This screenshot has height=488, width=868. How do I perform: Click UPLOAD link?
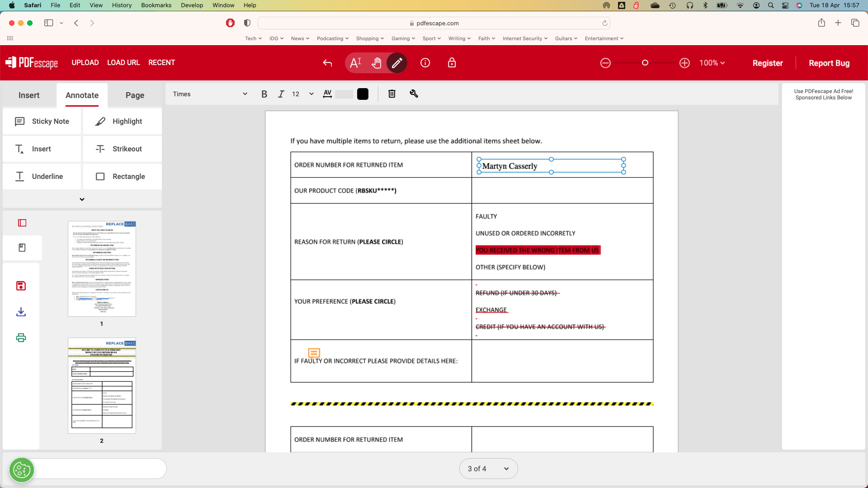click(x=85, y=62)
